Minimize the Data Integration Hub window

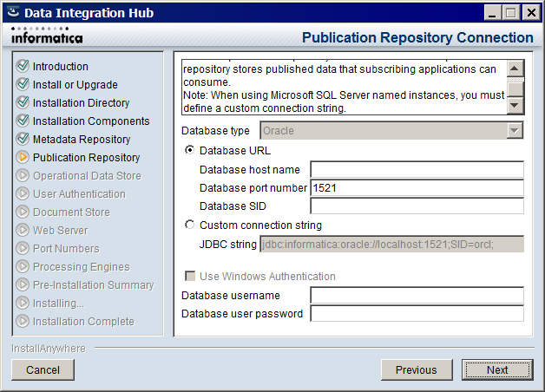pyautogui.click(x=492, y=13)
